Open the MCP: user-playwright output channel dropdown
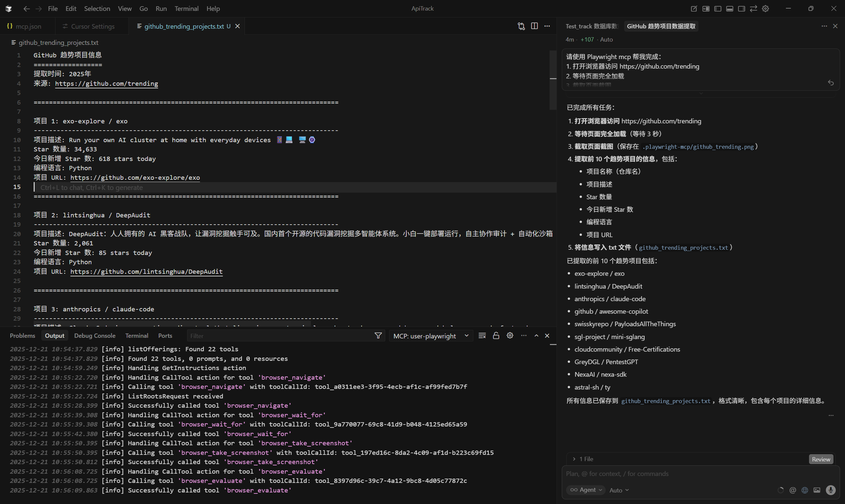This screenshot has height=504, width=845. (x=430, y=336)
